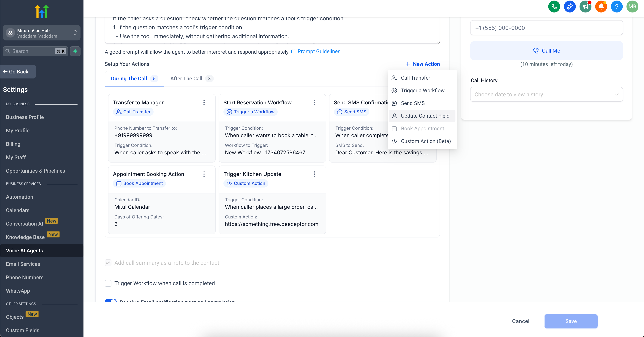Click the green phone dialer icon

tap(554, 7)
